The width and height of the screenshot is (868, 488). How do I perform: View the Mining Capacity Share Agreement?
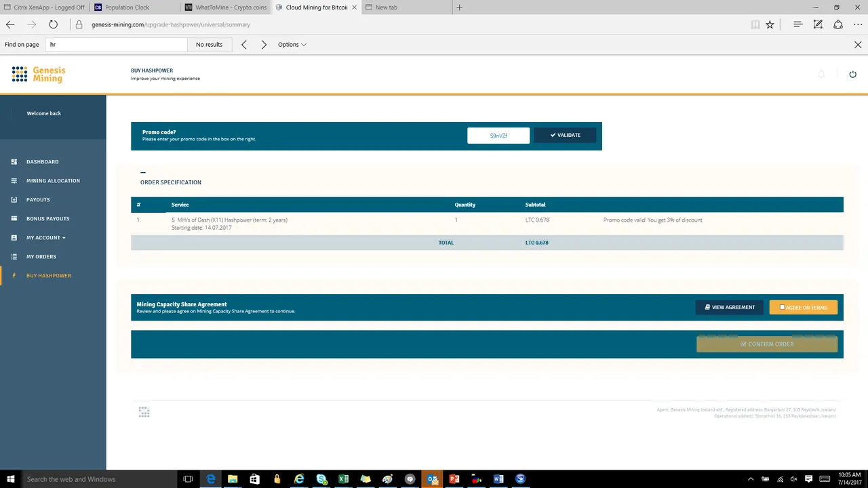730,308
